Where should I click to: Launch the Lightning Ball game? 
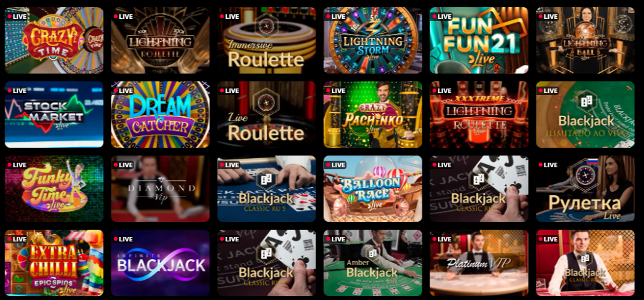tap(585, 40)
